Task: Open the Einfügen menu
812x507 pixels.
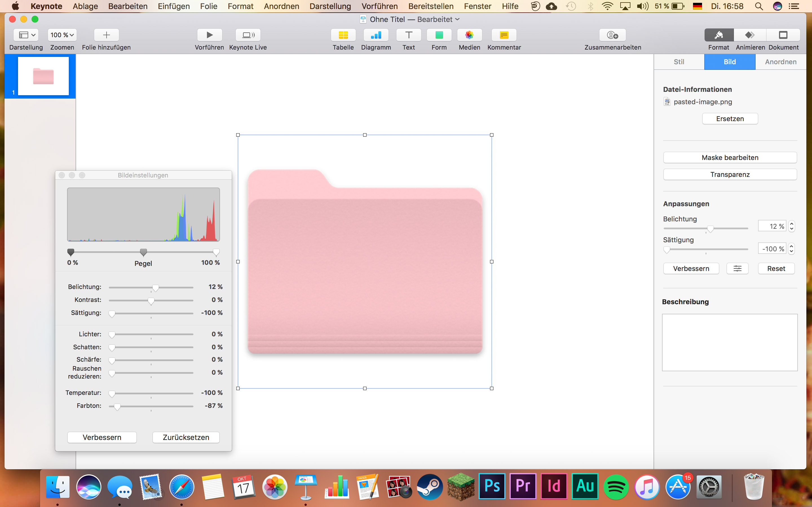Action: (173, 6)
